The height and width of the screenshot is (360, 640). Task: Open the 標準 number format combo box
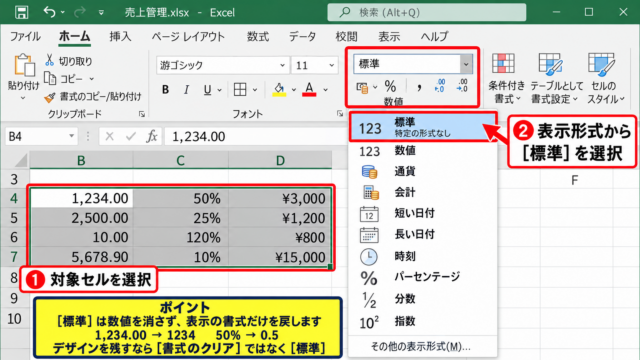(413, 64)
